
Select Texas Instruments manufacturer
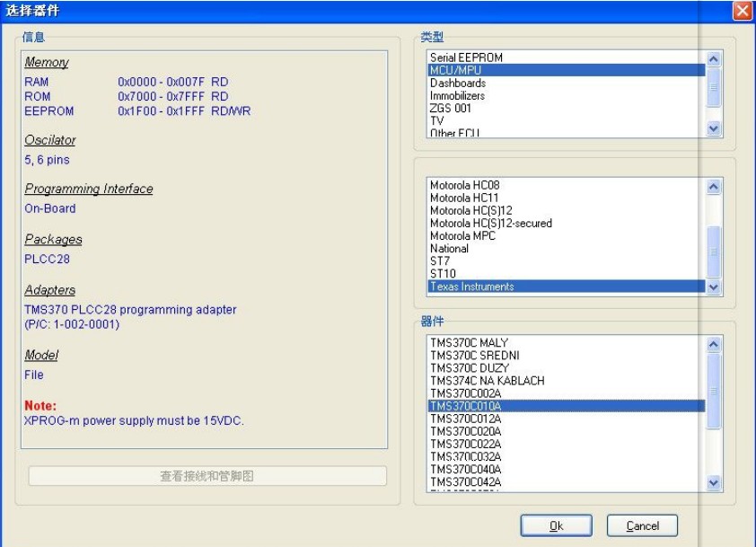pyautogui.click(x=566, y=287)
